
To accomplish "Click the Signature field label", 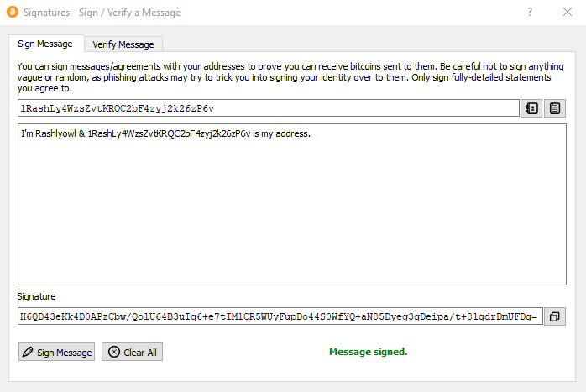I will pyautogui.click(x=36, y=296).
